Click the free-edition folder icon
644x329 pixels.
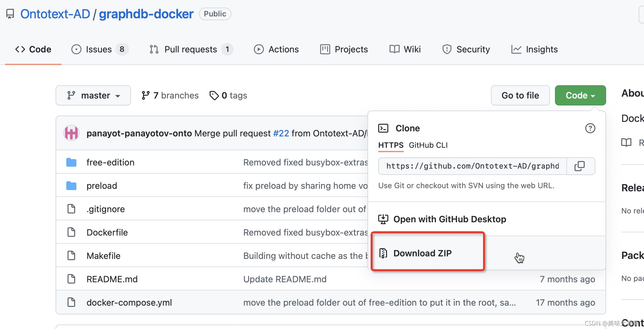tap(71, 162)
